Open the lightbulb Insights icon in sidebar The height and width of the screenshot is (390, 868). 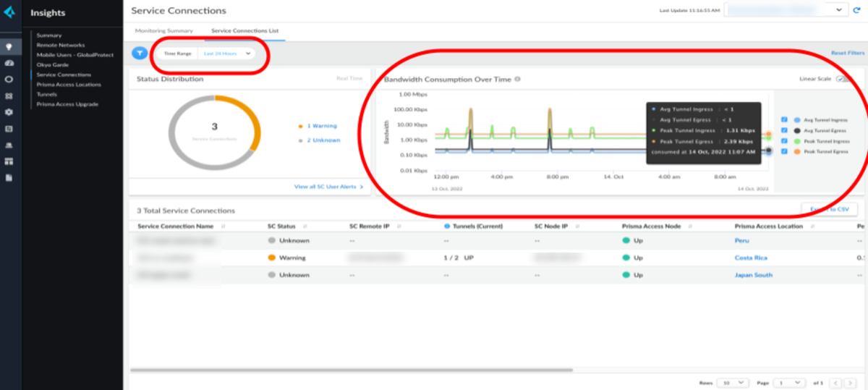(9, 47)
